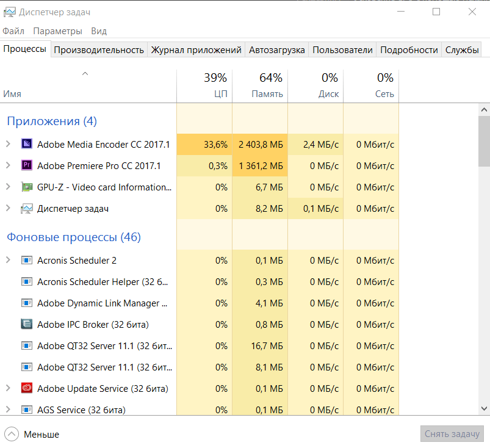
Task: Click the GPU-Z video card icon
Action: click(x=27, y=187)
